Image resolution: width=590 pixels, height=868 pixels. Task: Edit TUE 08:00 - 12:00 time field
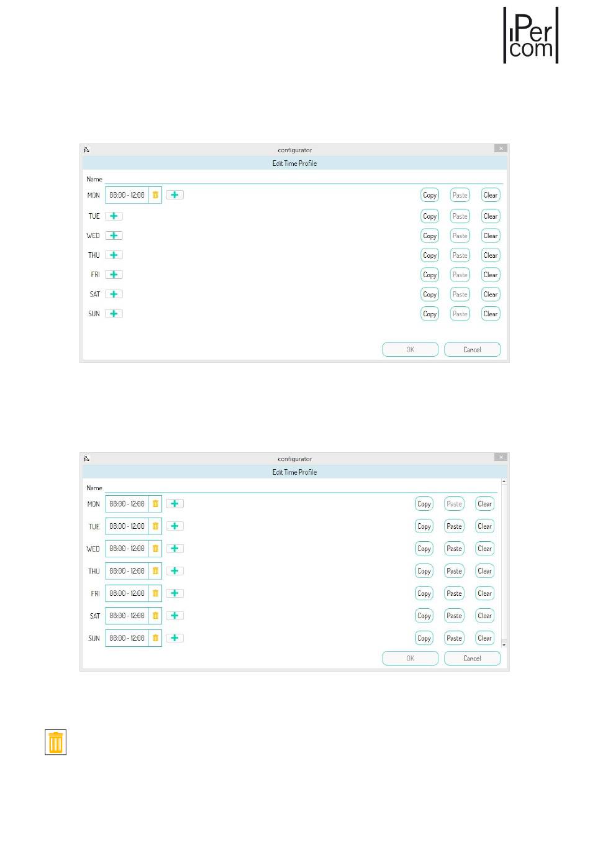coord(127,526)
